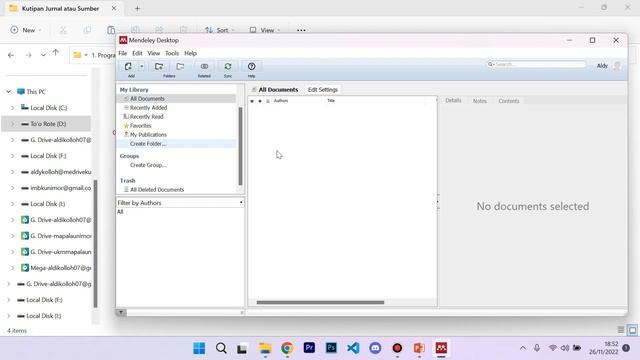Open Discord from the taskbar
Viewport: 640px width, 360px height.
coord(375,348)
